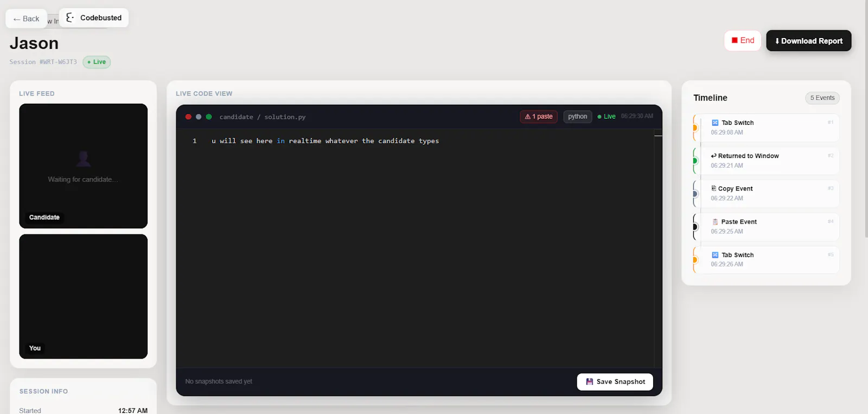This screenshot has width=868, height=414.
Task: End the live session
Action: click(x=743, y=41)
